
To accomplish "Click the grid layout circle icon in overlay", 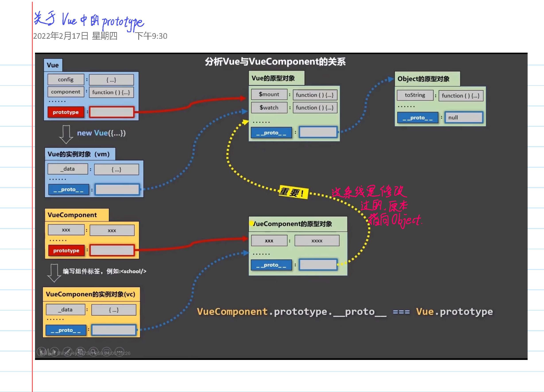I will pyautogui.click(x=80, y=352).
